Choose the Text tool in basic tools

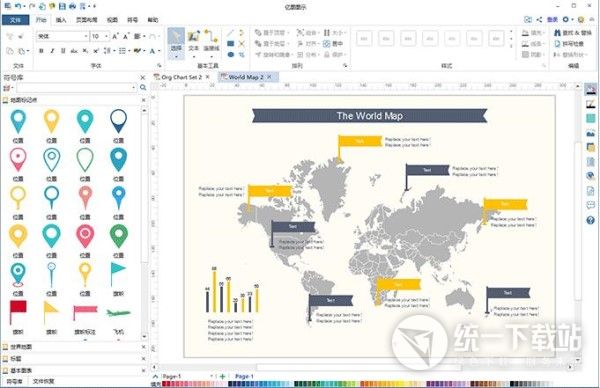click(x=194, y=41)
